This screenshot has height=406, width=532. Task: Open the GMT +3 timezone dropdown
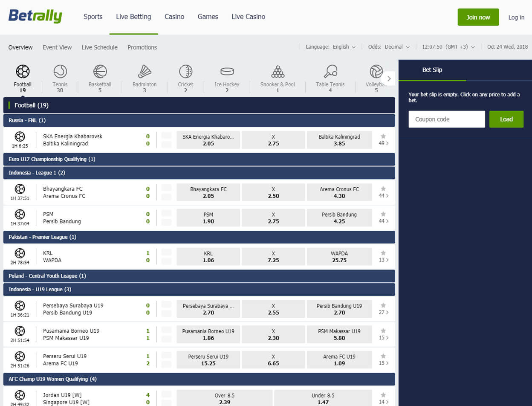[x=448, y=47]
